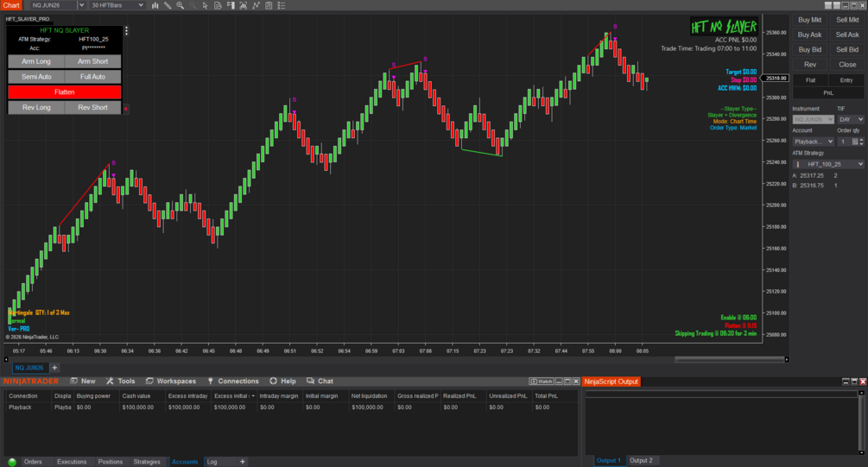Enable Semi Auto mode

coord(36,77)
